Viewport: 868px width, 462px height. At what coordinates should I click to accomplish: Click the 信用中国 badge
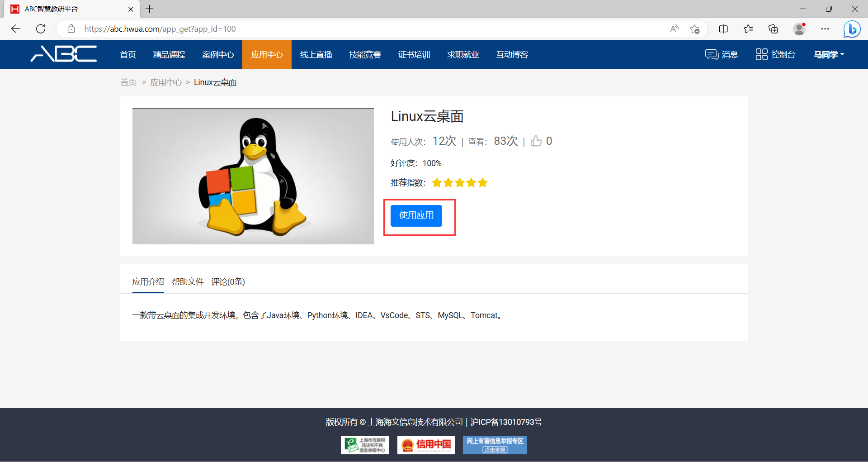click(x=426, y=445)
